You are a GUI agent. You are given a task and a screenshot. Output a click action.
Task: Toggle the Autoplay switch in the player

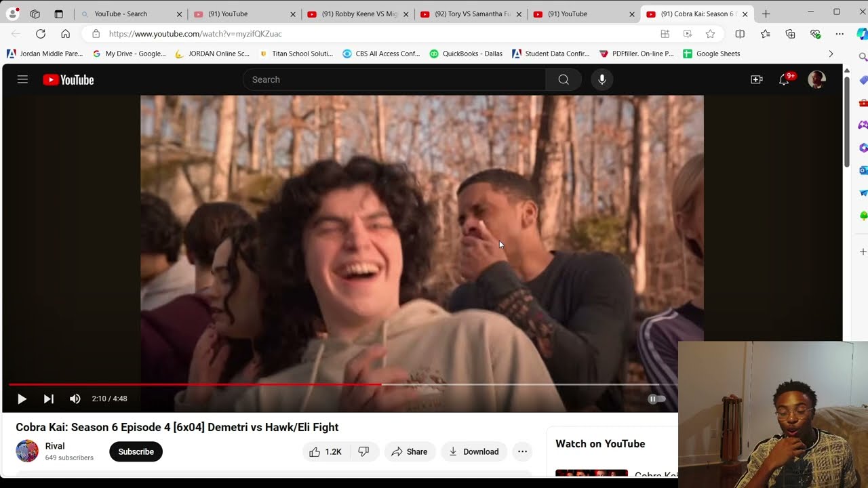[x=656, y=399]
